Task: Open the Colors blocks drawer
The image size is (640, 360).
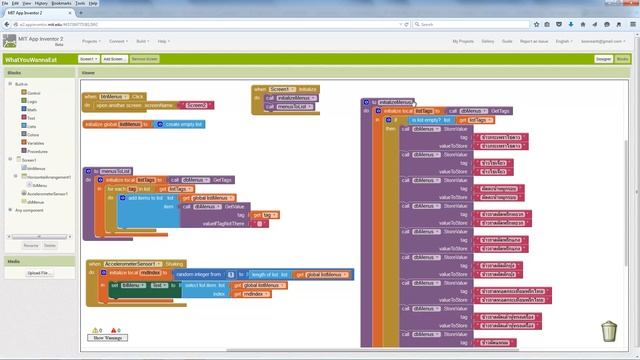Action: 31,135
